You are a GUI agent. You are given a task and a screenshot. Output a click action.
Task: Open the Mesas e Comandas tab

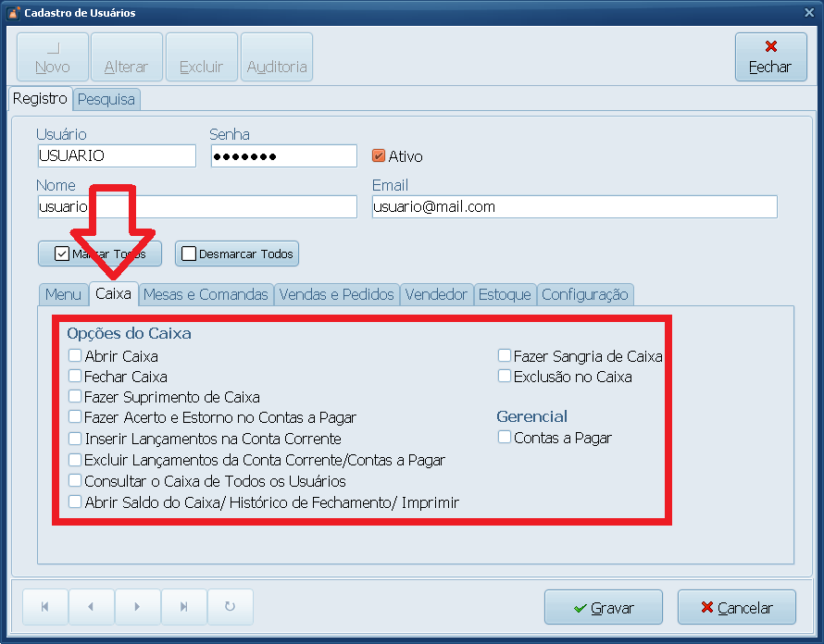pyautogui.click(x=206, y=294)
